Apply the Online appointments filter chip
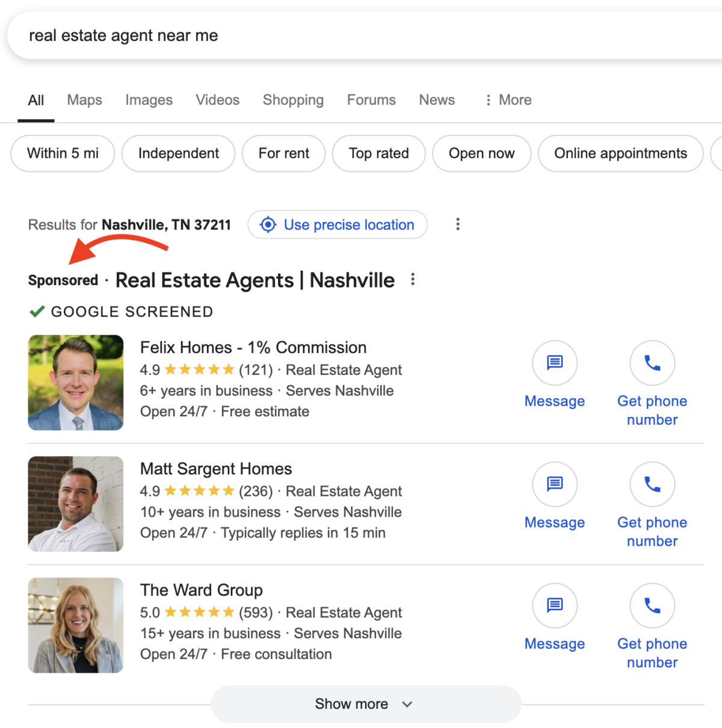Viewport: 722px width, 728px height. [x=621, y=153]
